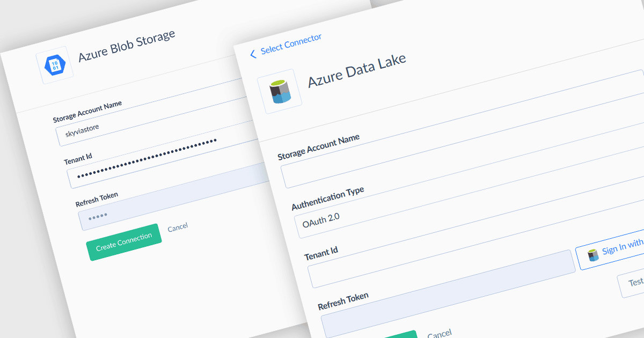Image resolution: width=644 pixels, height=338 pixels.
Task: Click the Tenant Id label in Blob Storage
Action: pos(78,158)
